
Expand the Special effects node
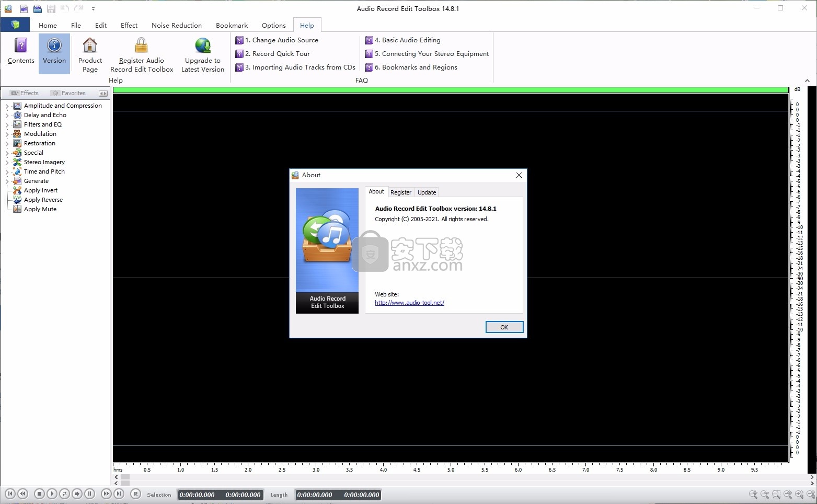(x=7, y=153)
